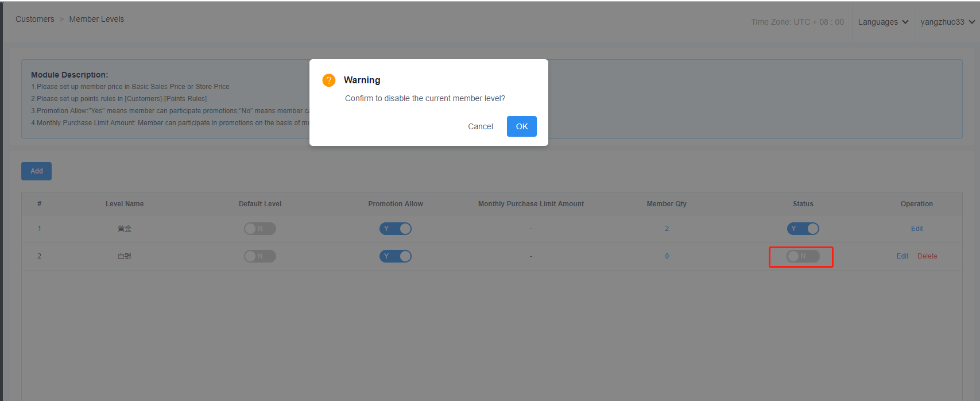Toggle Default Level for 白银 row
Viewport: 980px width, 401px height.
click(260, 256)
